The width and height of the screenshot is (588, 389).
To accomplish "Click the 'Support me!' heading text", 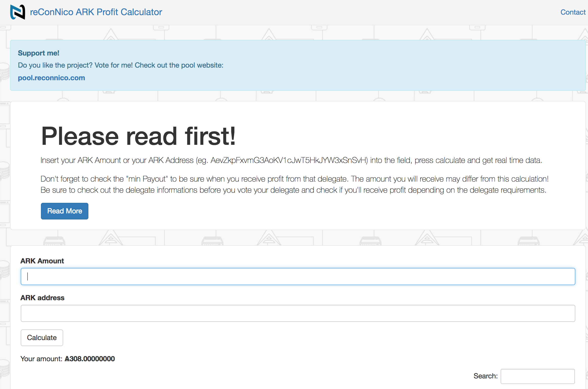I will tap(39, 53).
